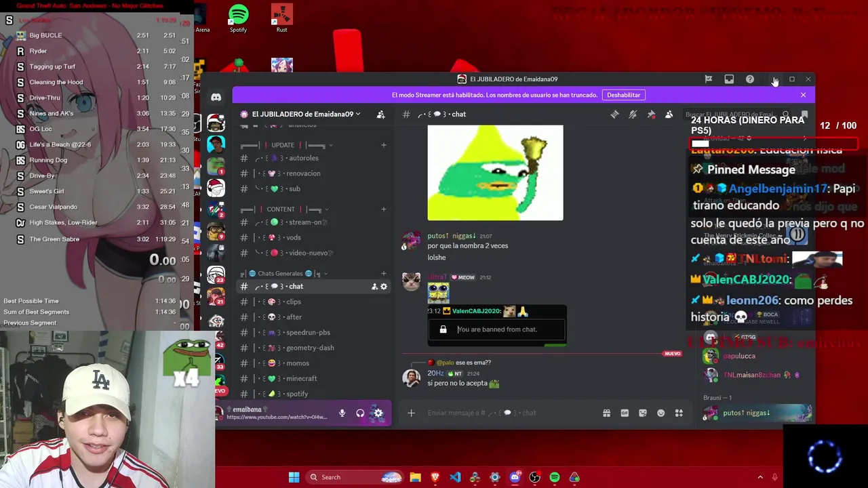The width and height of the screenshot is (868, 488).
Task: Open Brave browser from taskbar
Action: pyautogui.click(x=435, y=477)
